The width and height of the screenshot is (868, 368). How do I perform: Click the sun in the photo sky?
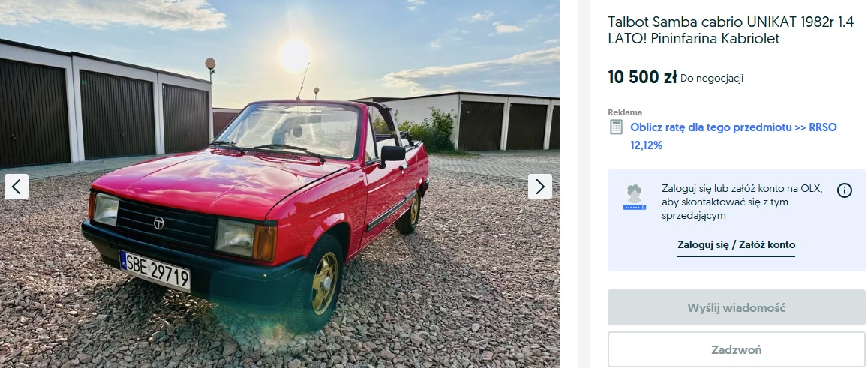(295, 55)
